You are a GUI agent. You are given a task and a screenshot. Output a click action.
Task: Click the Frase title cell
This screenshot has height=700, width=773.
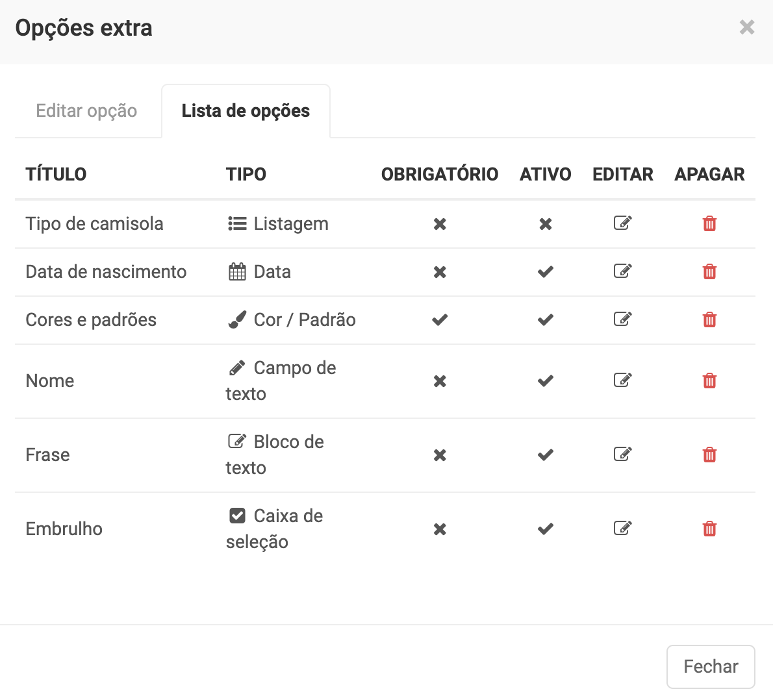pyautogui.click(x=47, y=455)
